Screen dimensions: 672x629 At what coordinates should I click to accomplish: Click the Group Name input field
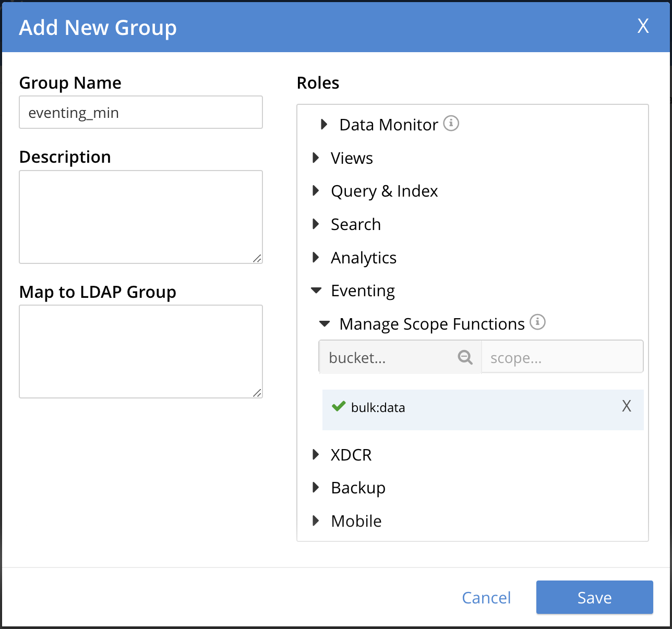point(141,113)
